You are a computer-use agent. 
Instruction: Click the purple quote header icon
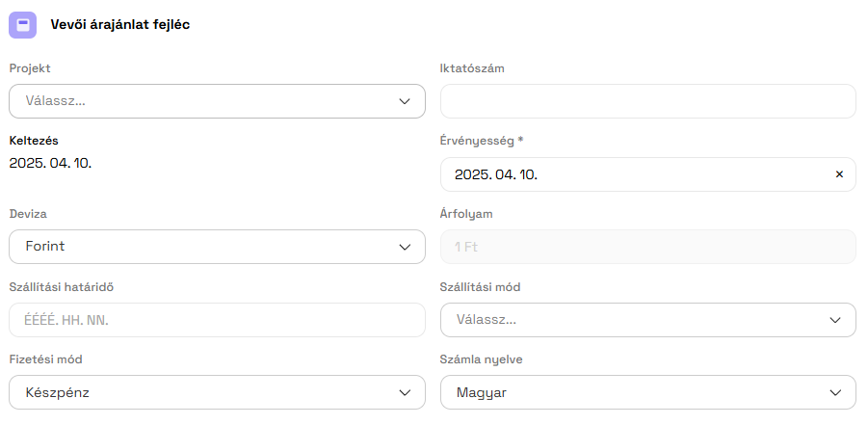[x=22, y=25]
